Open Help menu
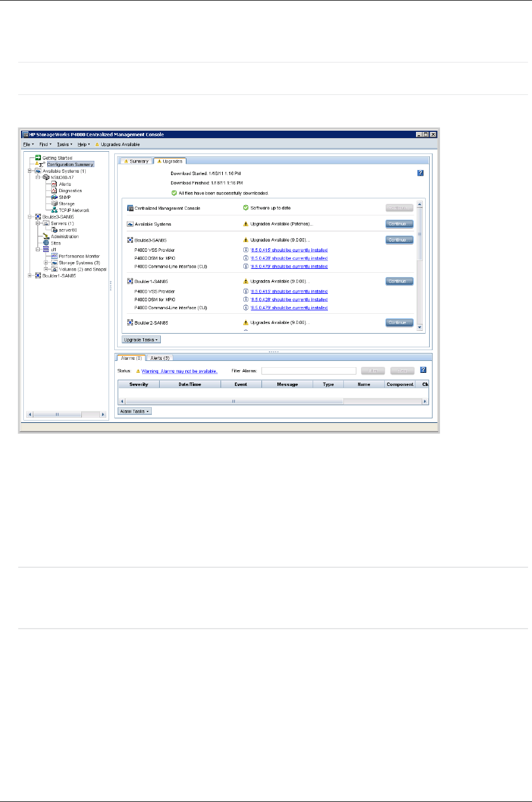532x802 pixels. [84, 144]
